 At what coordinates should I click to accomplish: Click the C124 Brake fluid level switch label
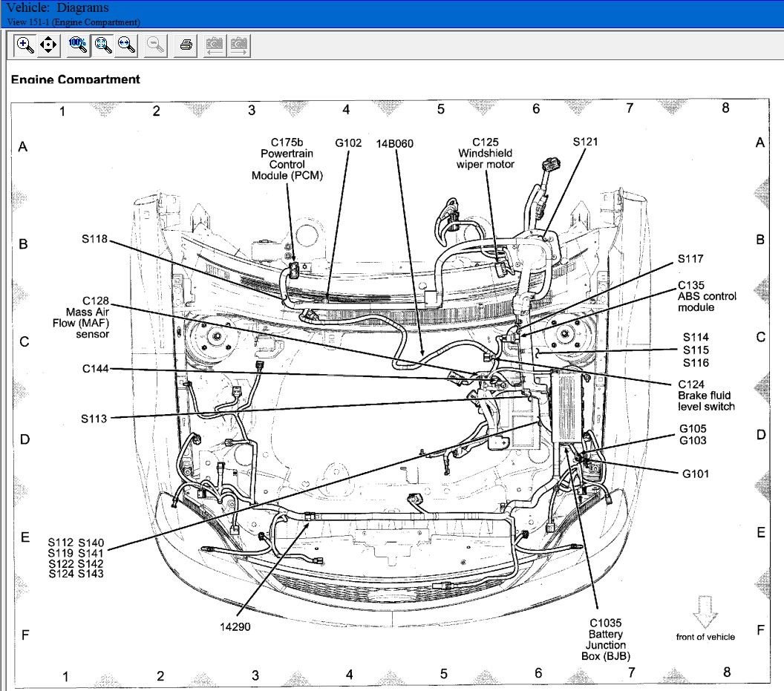click(x=705, y=395)
